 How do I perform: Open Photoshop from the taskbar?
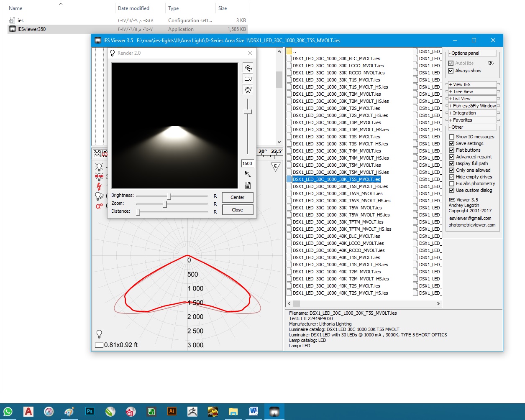pyautogui.click(x=90, y=411)
